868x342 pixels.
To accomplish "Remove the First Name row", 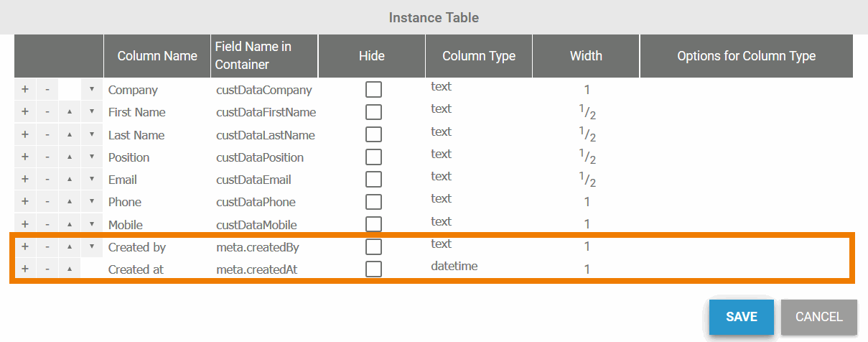I will click(x=47, y=112).
